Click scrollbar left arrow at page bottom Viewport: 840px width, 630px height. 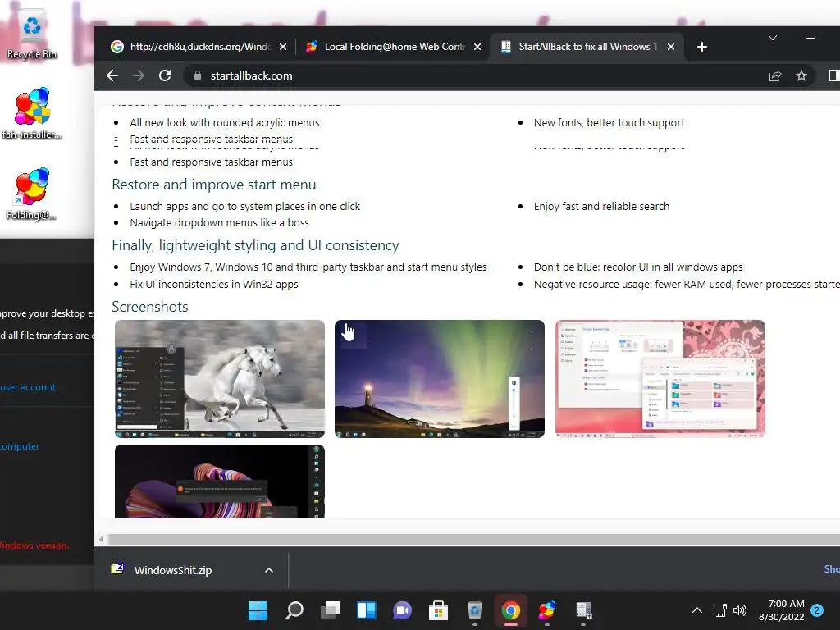tap(101, 540)
